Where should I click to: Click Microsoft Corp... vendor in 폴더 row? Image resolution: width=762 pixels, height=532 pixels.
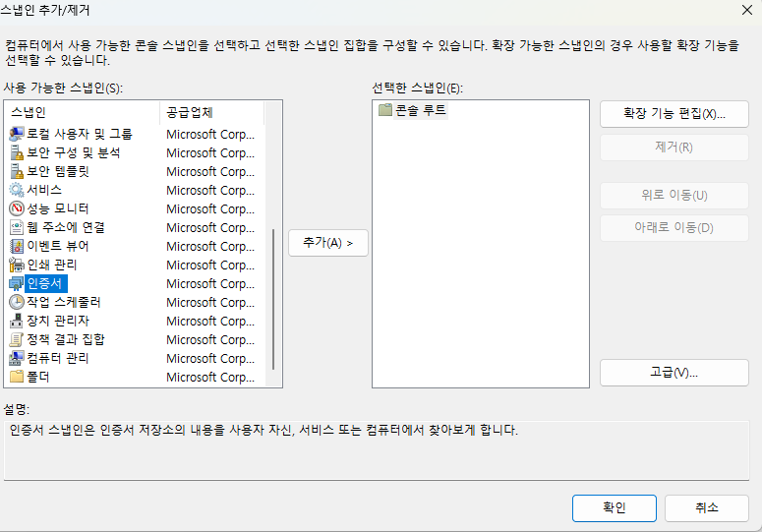210,377
